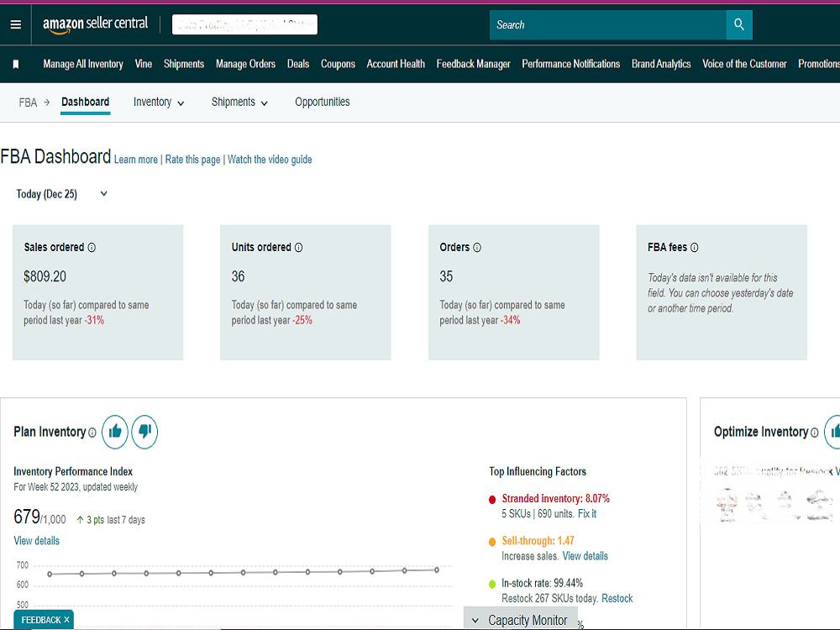Go to Manage Orders

(245, 65)
